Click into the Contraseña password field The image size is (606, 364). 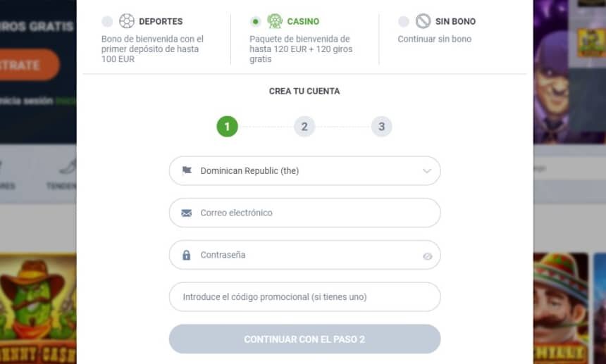(x=303, y=255)
